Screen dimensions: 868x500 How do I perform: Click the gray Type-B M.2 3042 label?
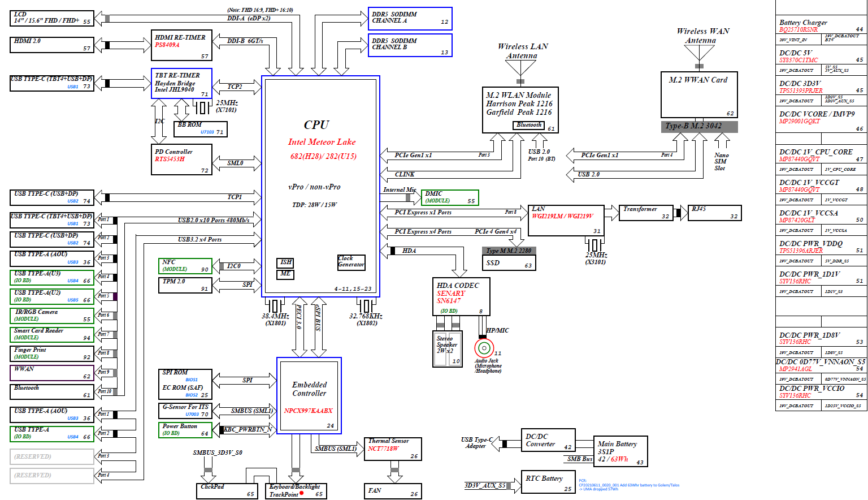(x=699, y=126)
